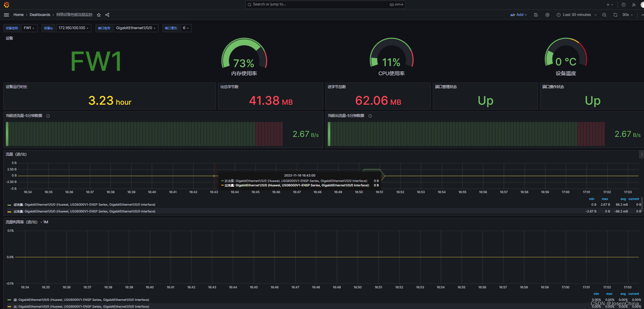Click the refresh dashboard icon
The width and height of the screenshot is (644, 309).
coord(615,15)
